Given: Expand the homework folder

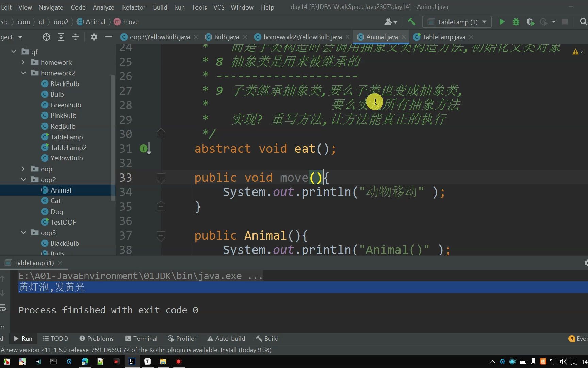Looking at the screenshot, I should pyautogui.click(x=23, y=62).
